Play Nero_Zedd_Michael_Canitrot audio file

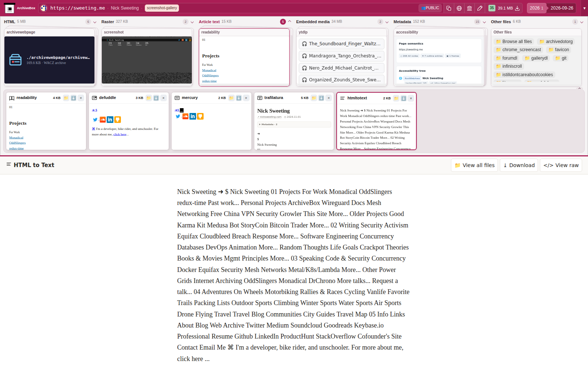coord(341,68)
